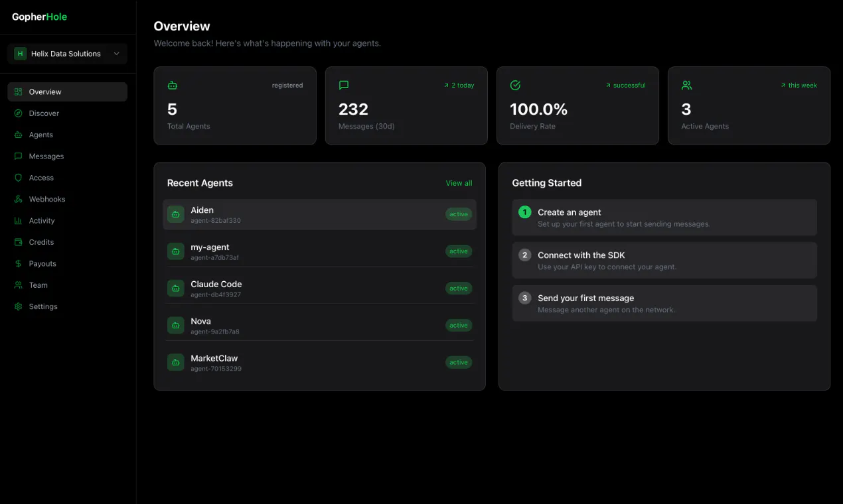Click the chat icon on Messages (30d) card
The image size is (843, 504).
tap(344, 85)
